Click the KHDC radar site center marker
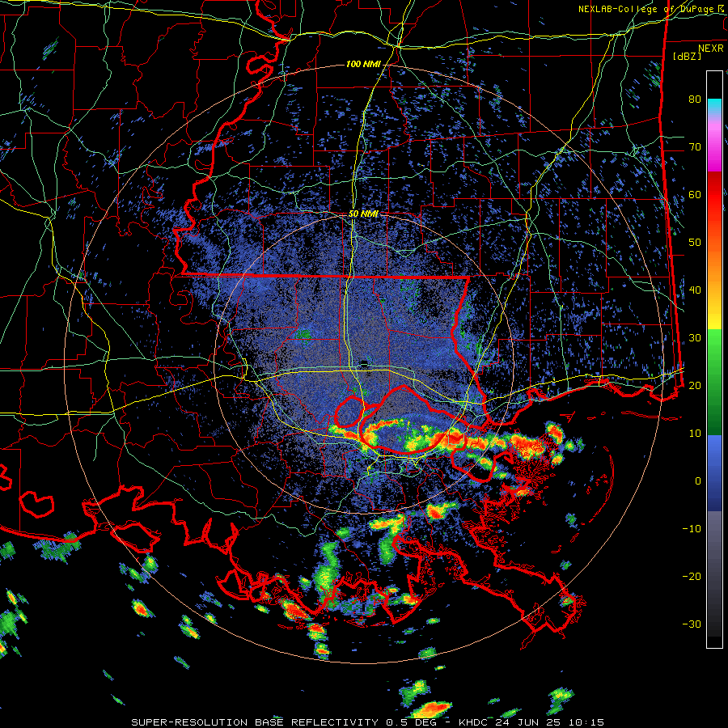 (365, 362)
